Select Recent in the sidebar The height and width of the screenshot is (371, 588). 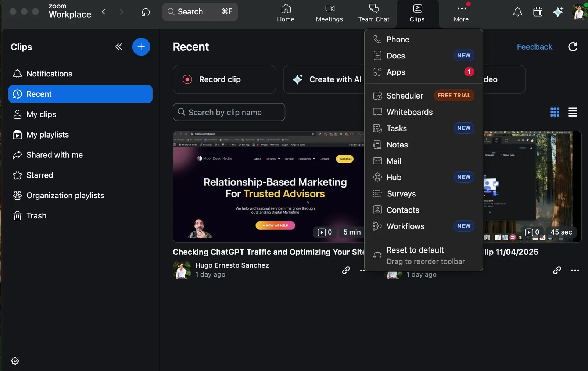(x=80, y=94)
